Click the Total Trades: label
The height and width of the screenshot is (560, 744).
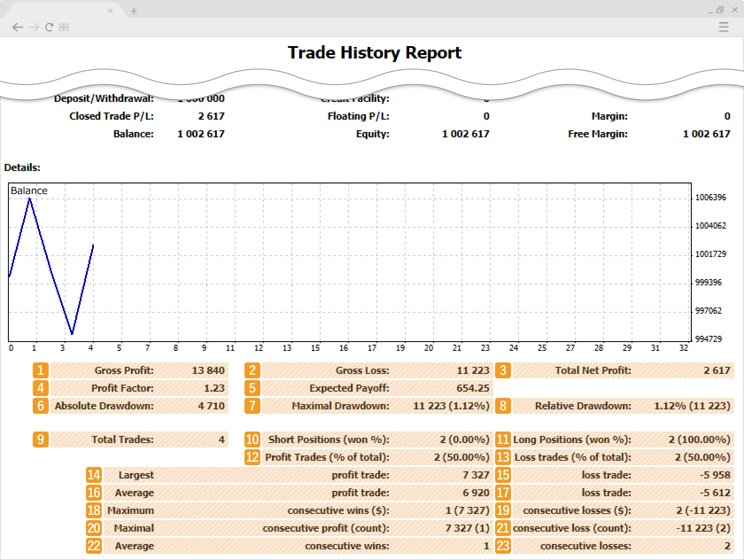(x=123, y=439)
